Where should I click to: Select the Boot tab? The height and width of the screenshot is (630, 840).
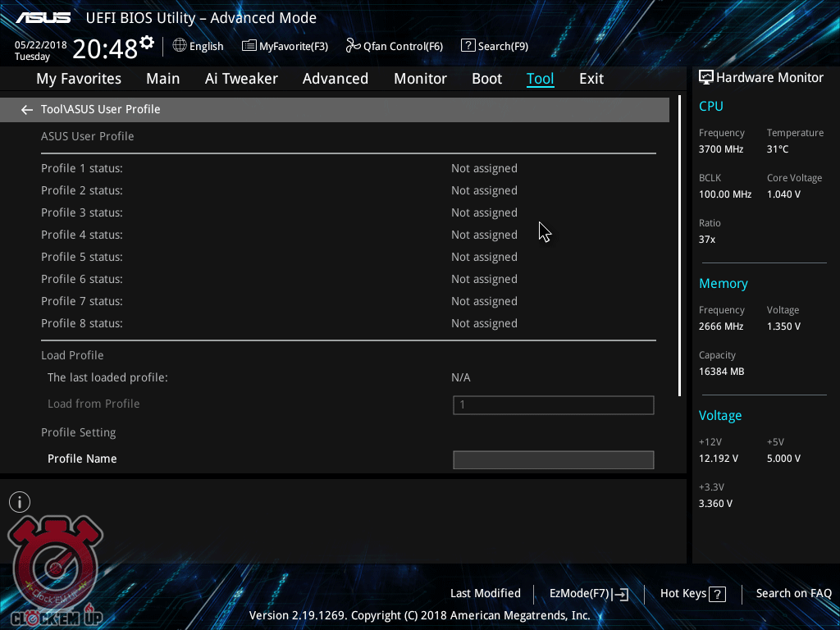pyautogui.click(x=486, y=79)
